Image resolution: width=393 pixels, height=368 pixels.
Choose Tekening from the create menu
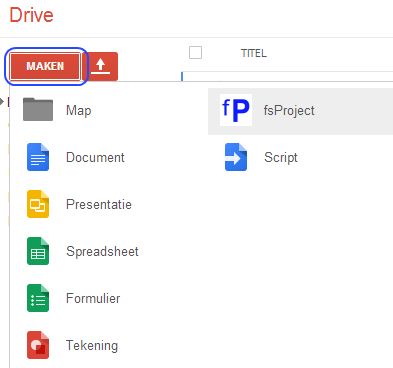[x=92, y=345]
